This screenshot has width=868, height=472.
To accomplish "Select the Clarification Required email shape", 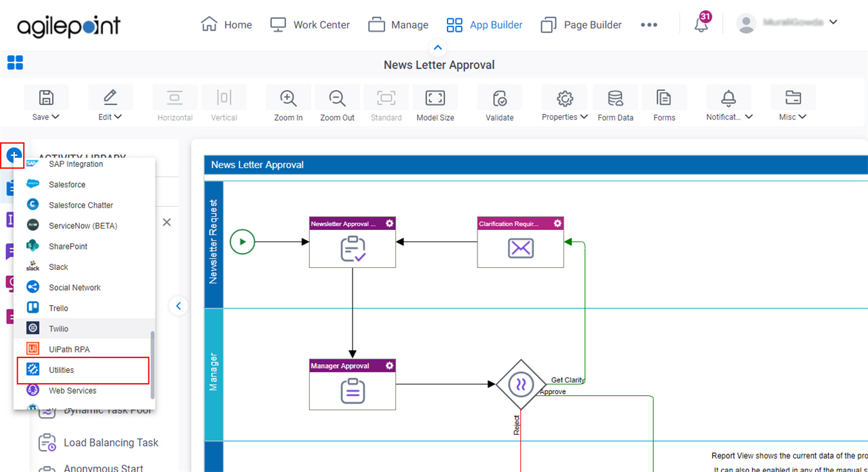I will pos(521,242).
